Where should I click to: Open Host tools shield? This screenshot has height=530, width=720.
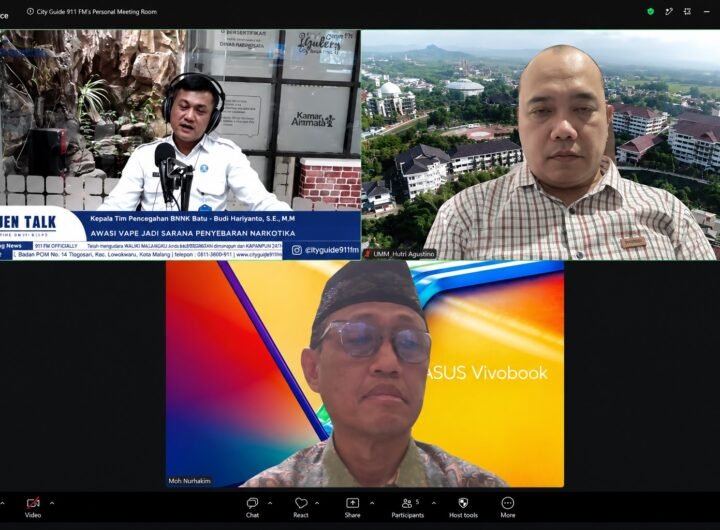coord(463,507)
